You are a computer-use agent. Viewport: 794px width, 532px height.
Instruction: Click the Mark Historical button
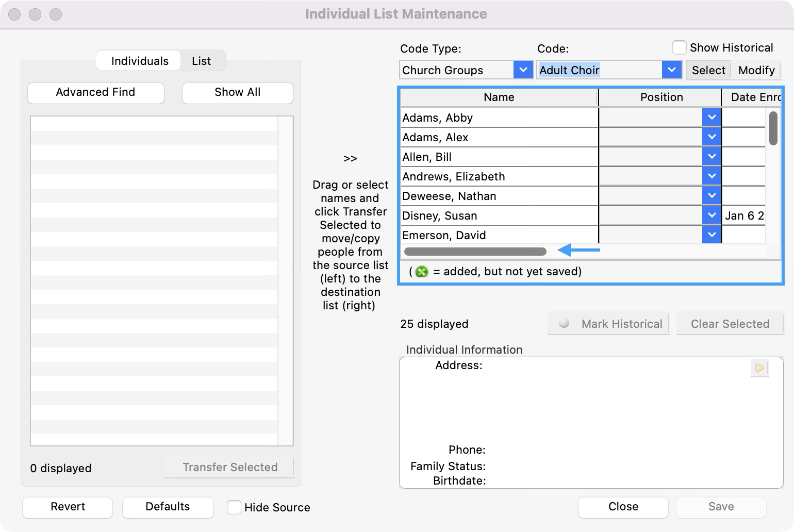tap(609, 324)
